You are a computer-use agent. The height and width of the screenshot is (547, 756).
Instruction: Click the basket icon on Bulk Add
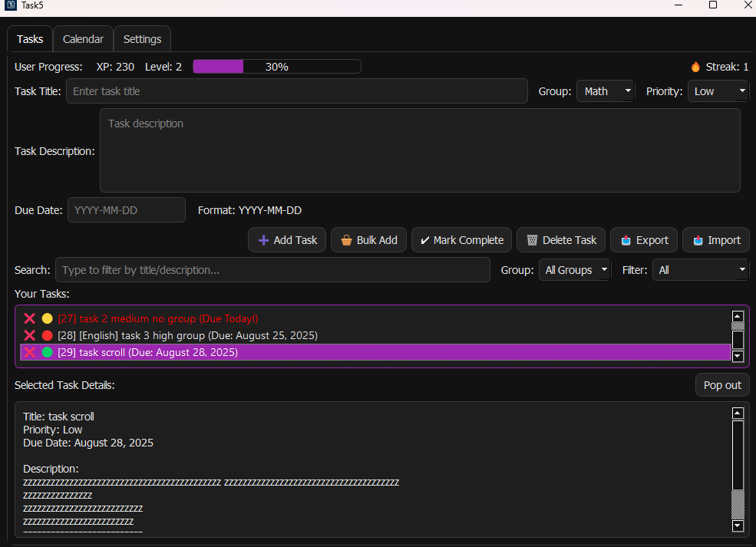pyautogui.click(x=346, y=240)
